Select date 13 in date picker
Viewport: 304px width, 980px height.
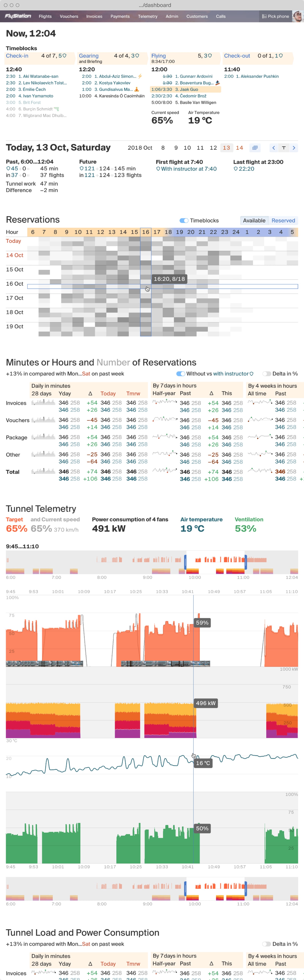click(226, 148)
